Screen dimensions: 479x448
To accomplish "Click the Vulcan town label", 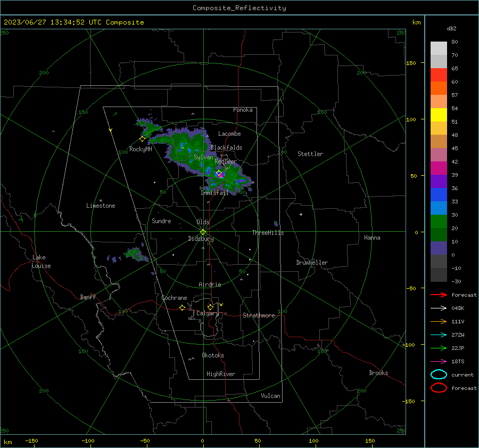I will coord(270,396).
